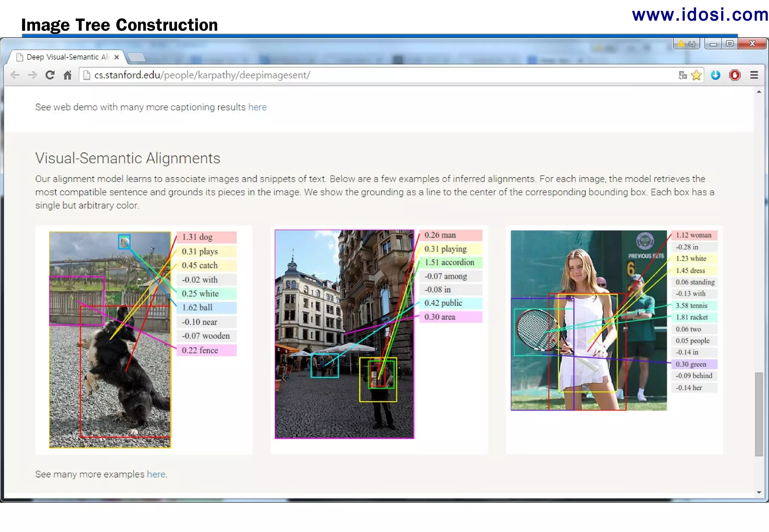Open the more examples 'here' link

(x=156, y=474)
